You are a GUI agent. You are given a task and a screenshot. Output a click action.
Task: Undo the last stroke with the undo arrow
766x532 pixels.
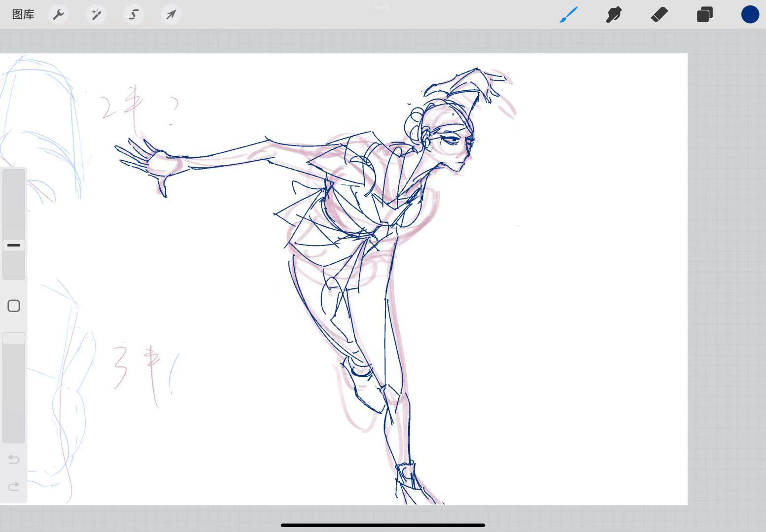pyautogui.click(x=14, y=460)
